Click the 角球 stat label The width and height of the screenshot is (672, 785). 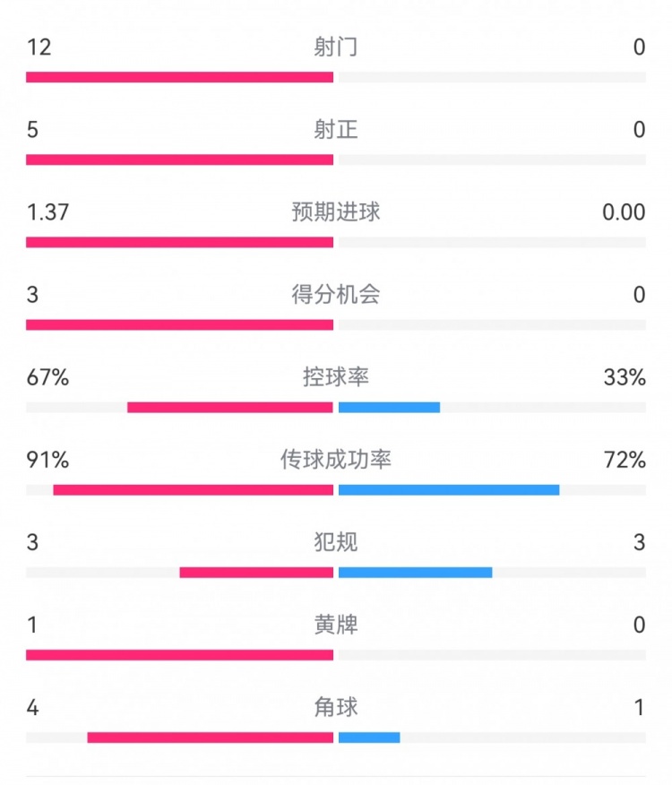[336, 707]
